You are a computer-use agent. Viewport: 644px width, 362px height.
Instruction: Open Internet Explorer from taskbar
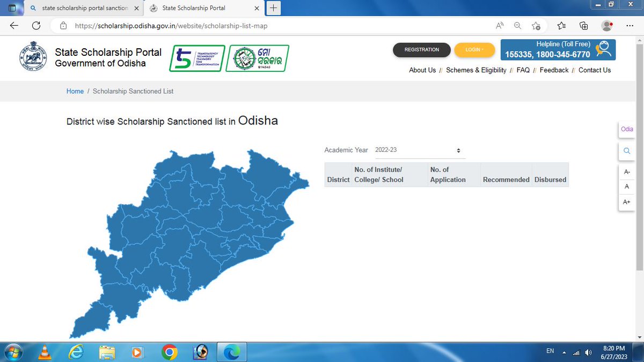[77, 352]
